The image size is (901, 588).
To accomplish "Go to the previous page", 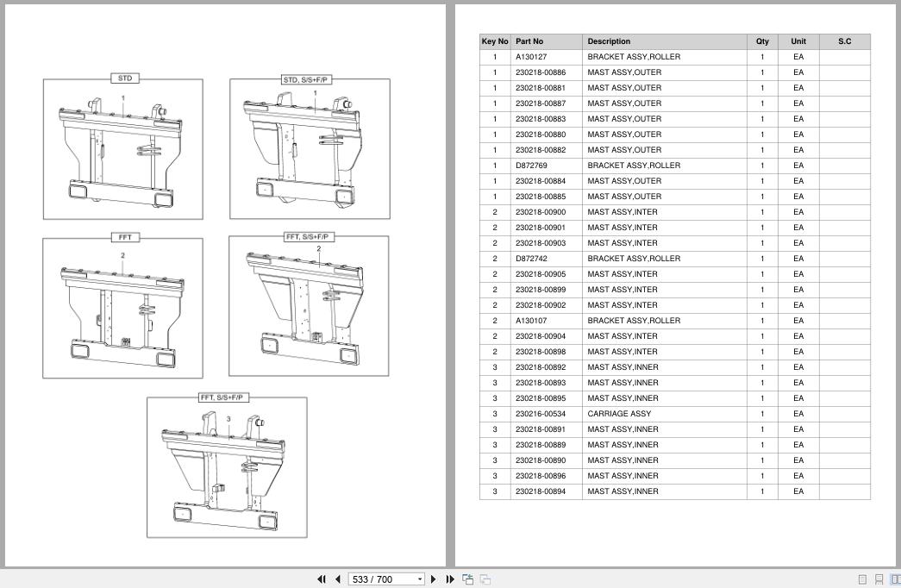I will [x=338, y=579].
